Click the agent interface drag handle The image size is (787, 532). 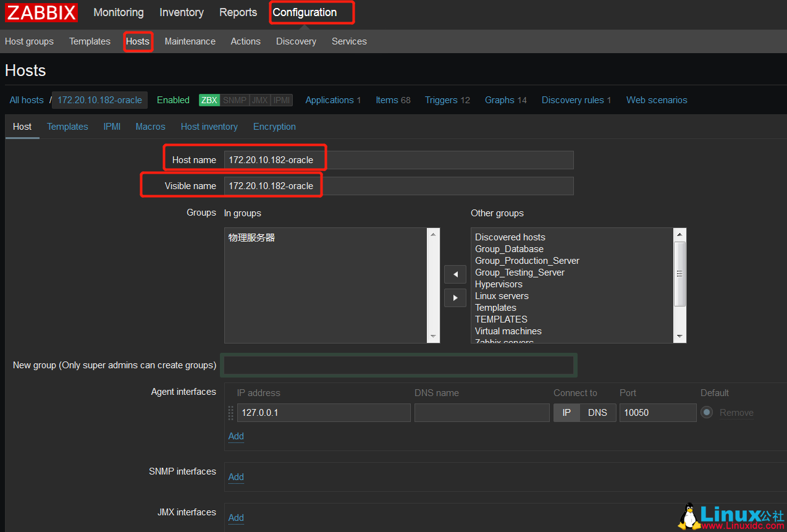click(230, 412)
